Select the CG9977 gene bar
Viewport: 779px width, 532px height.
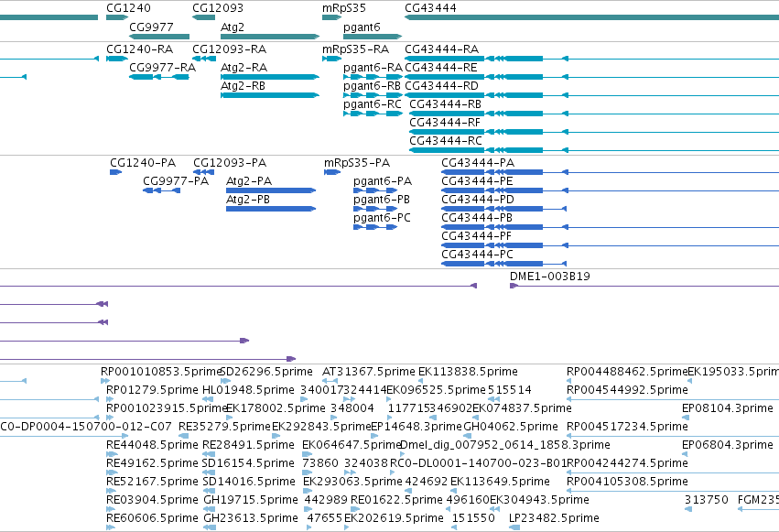[x=159, y=37]
